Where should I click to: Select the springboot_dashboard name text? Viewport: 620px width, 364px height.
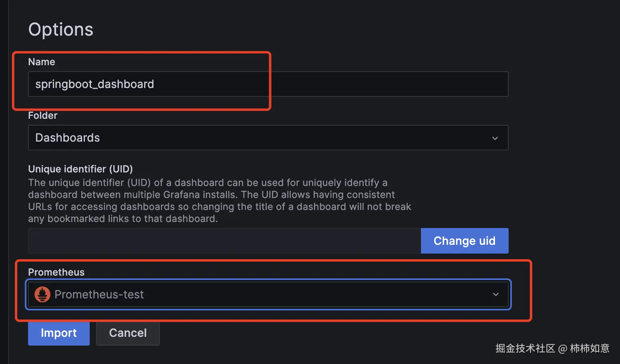[x=95, y=84]
